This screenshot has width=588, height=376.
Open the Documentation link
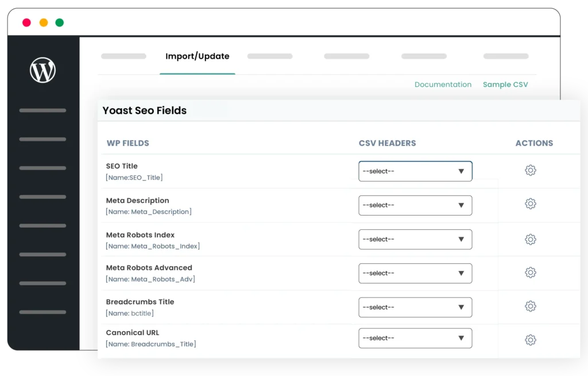point(443,85)
